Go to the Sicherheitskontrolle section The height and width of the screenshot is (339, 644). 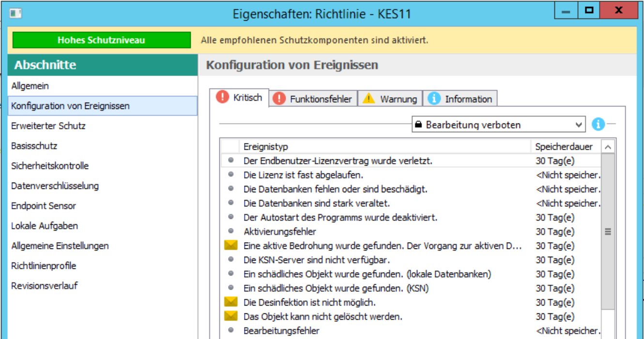point(103,166)
